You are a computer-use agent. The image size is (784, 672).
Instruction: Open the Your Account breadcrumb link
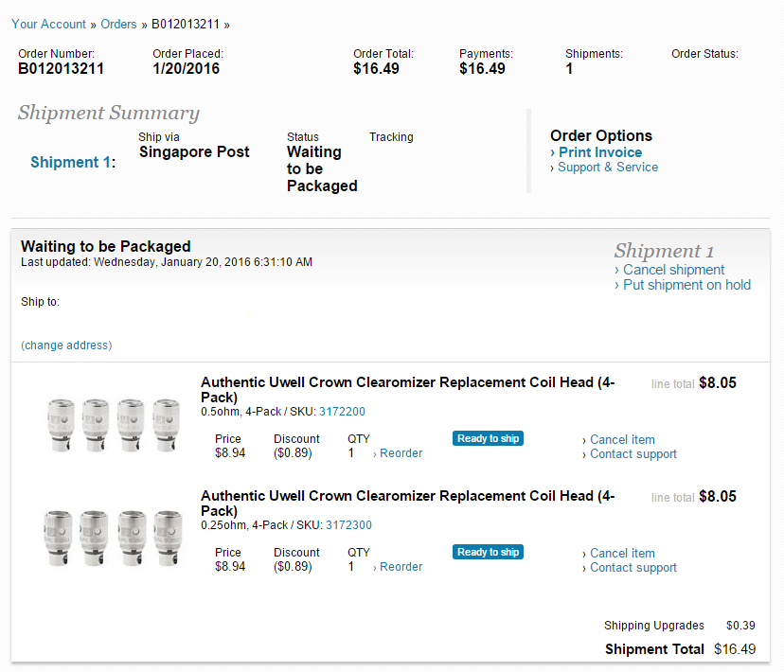(48, 24)
